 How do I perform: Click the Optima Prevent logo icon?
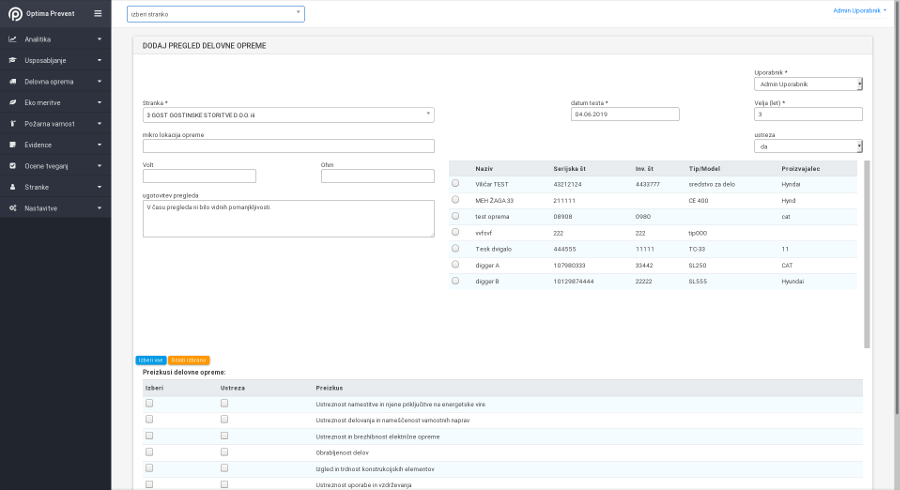(15, 14)
